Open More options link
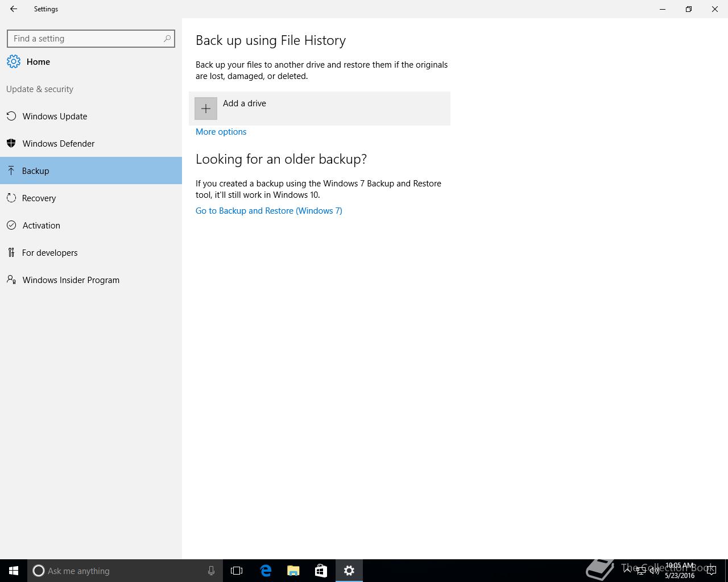This screenshot has width=728, height=582. pyautogui.click(x=221, y=132)
